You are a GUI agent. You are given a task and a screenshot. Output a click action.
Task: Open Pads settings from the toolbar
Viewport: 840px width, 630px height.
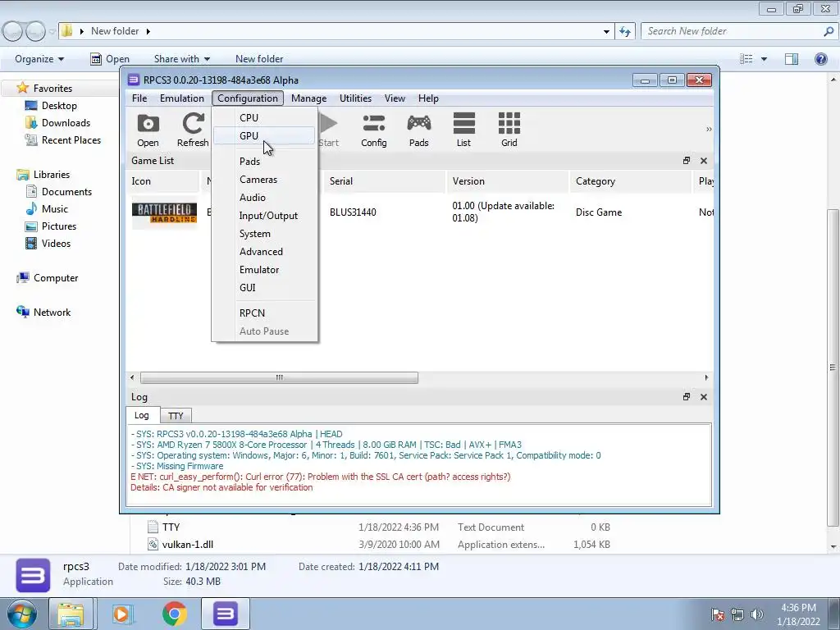pyautogui.click(x=418, y=130)
